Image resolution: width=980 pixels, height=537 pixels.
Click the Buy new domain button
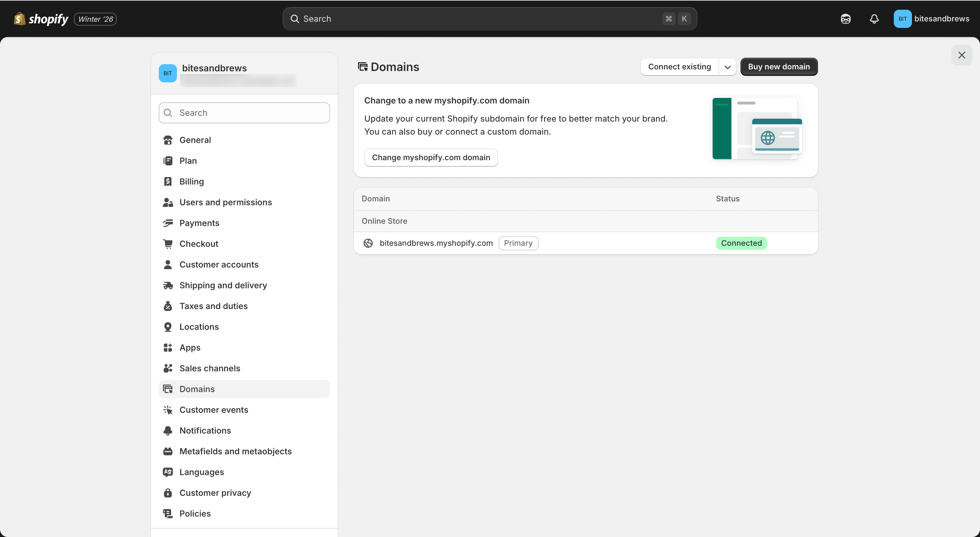778,67
